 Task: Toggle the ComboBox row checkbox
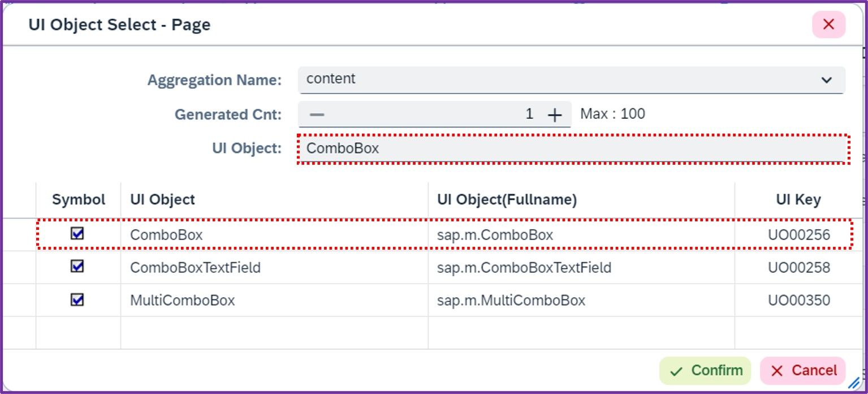tap(77, 233)
